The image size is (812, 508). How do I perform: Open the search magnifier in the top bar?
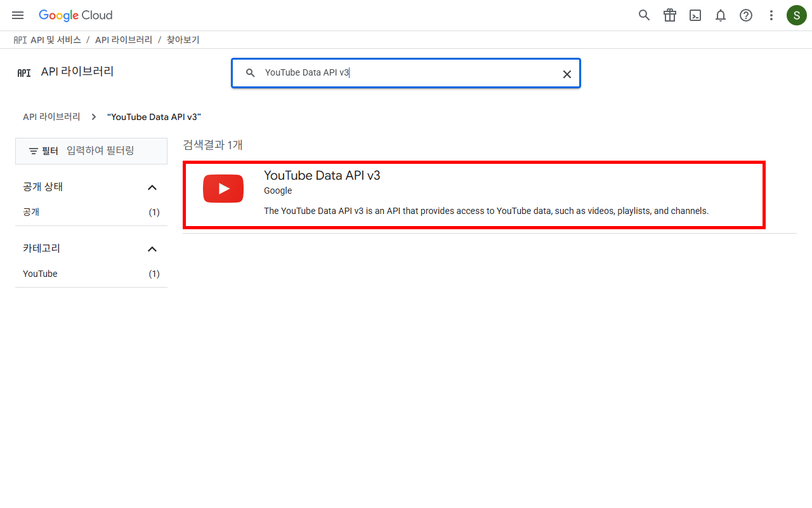click(x=645, y=15)
